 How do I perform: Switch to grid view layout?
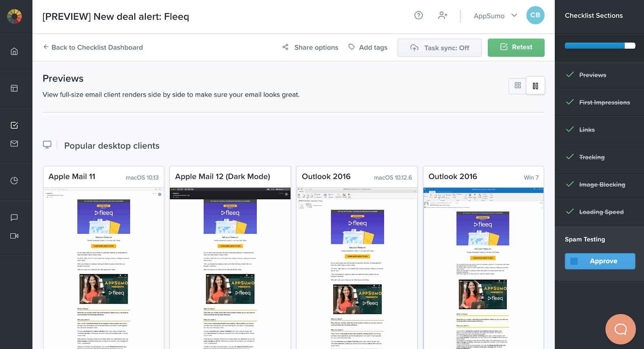(x=518, y=85)
